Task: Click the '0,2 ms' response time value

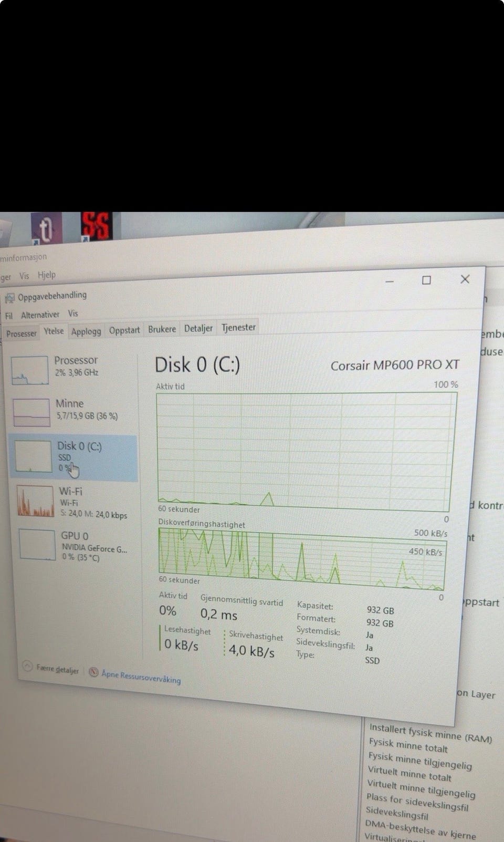Action: point(219,615)
